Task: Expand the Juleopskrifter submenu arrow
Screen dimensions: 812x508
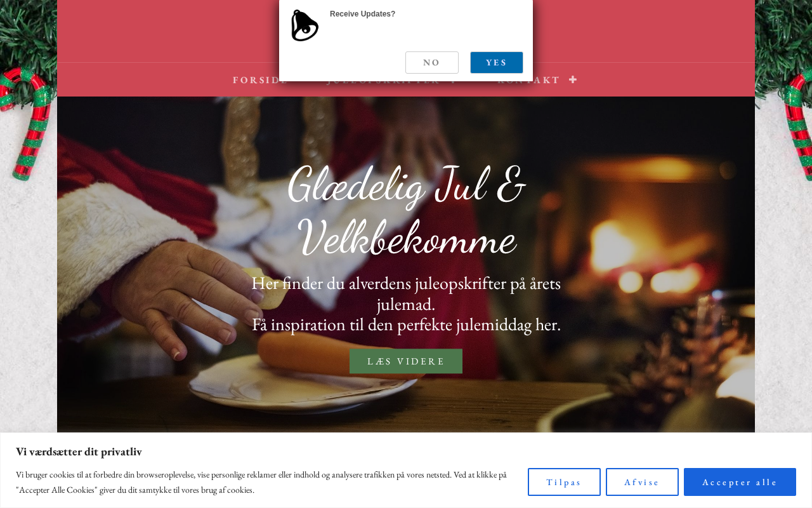Action: click(x=453, y=83)
